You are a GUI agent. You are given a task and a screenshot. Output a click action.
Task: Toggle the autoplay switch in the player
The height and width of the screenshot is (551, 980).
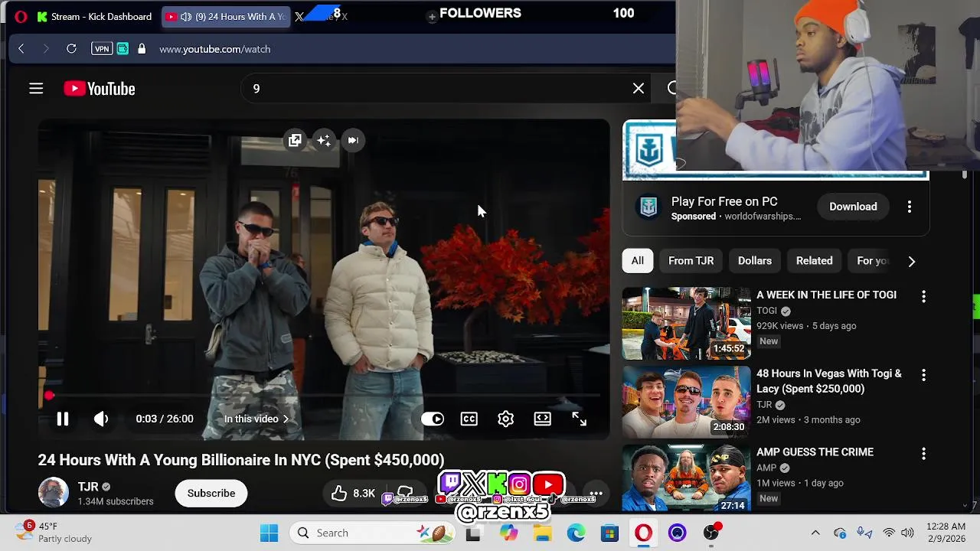[433, 419]
